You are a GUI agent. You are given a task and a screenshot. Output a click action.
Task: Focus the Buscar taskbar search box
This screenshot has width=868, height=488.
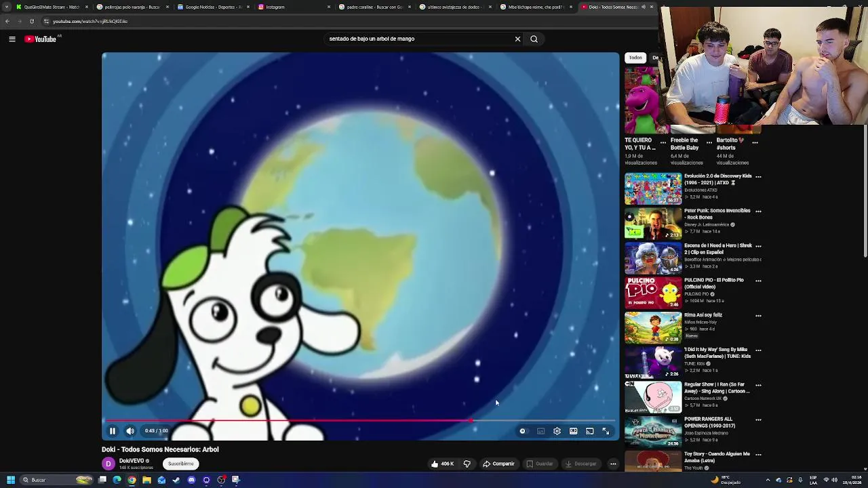click(x=57, y=480)
